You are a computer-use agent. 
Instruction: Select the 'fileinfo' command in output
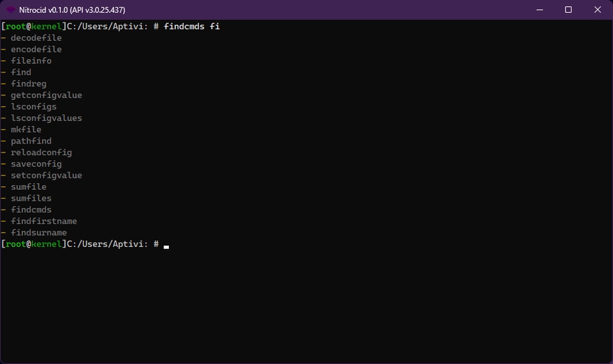(x=31, y=61)
